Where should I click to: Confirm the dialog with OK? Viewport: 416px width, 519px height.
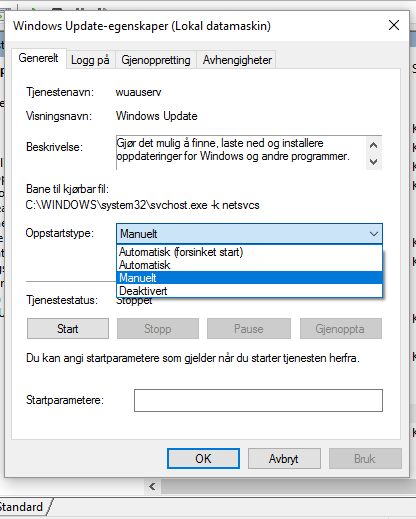[203, 459]
